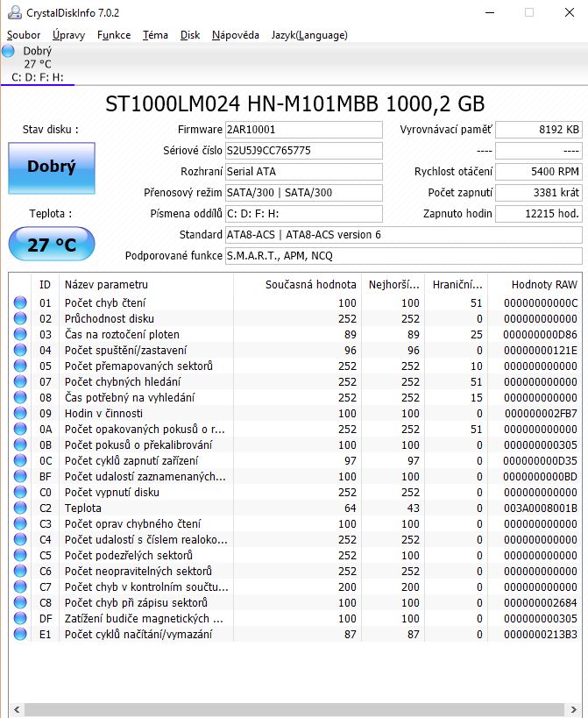Click status orb for row DF
The width and height of the screenshot is (588, 718).
click(x=20, y=619)
